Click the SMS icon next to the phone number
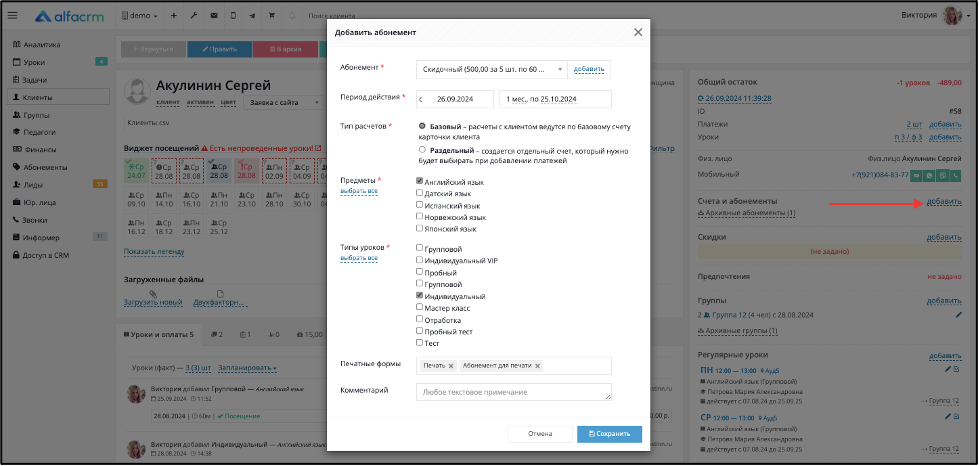This screenshot has height=466, width=979. [917, 176]
